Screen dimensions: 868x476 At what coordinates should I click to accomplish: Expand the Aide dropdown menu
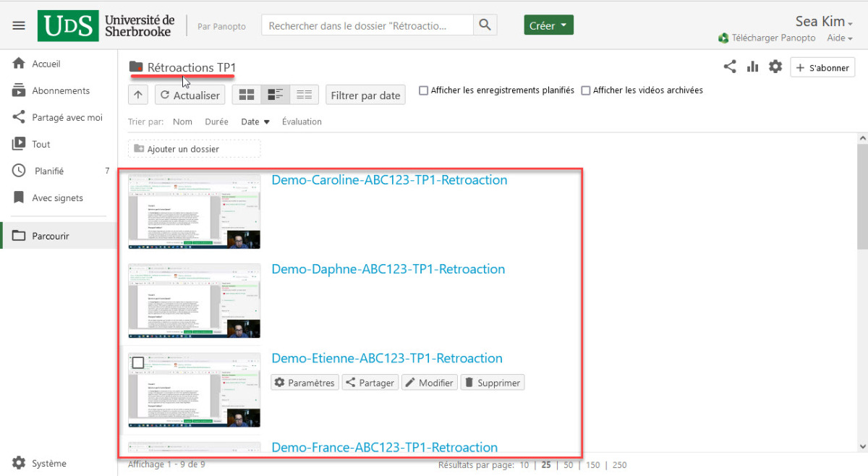[839, 38]
